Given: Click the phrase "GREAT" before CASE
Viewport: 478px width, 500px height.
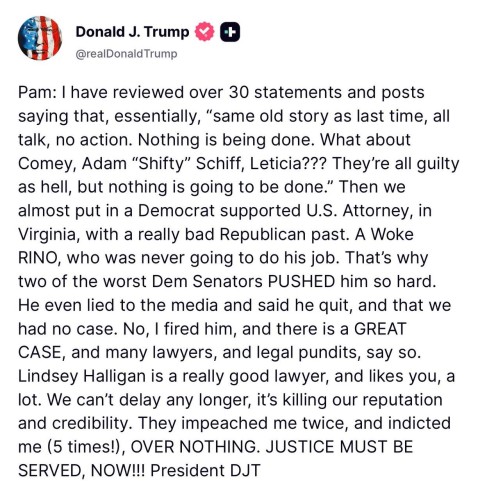Looking at the screenshot, I should click(380, 329).
